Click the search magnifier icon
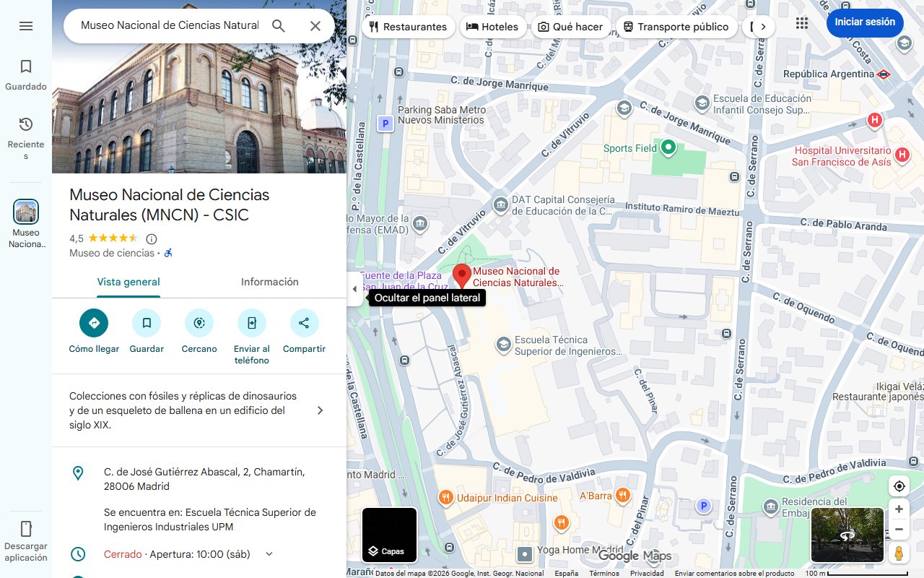The image size is (924, 578). pos(279,26)
